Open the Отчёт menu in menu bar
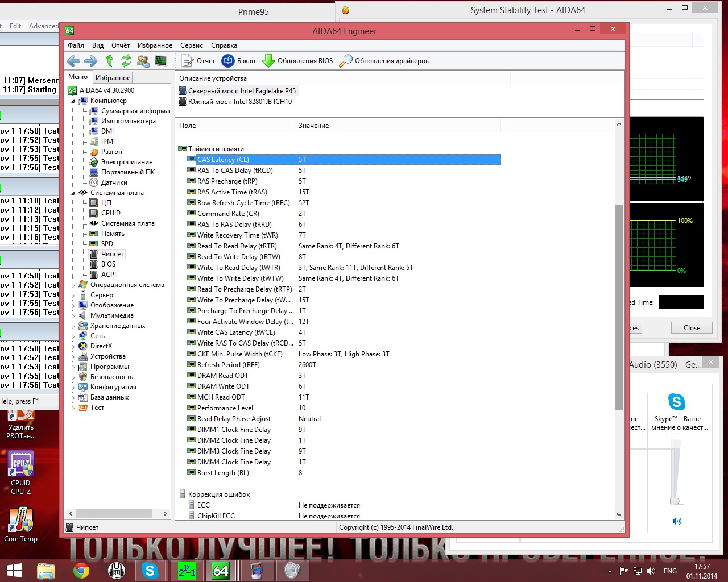Image resolution: width=728 pixels, height=582 pixels. pyautogui.click(x=121, y=45)
